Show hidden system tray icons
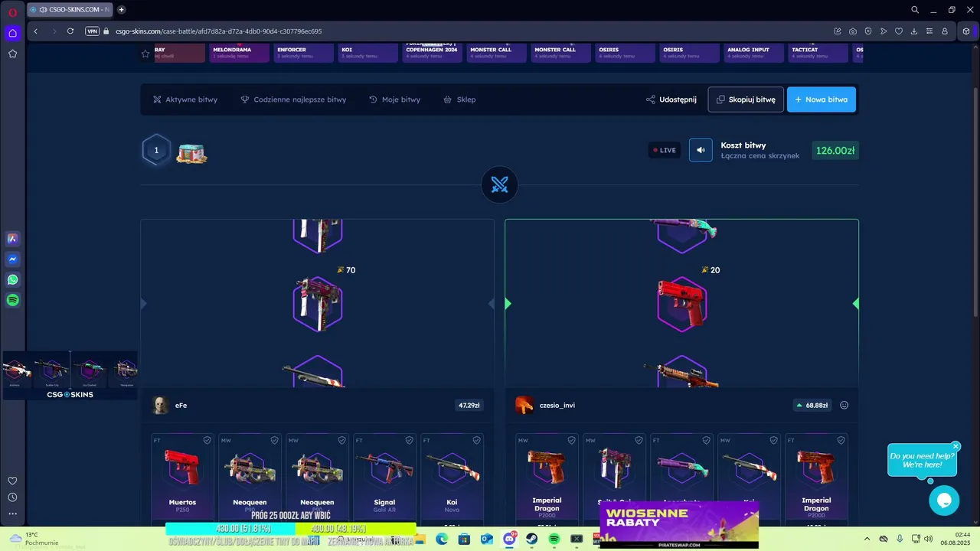980x551 pixels. (x=867, y=539)
